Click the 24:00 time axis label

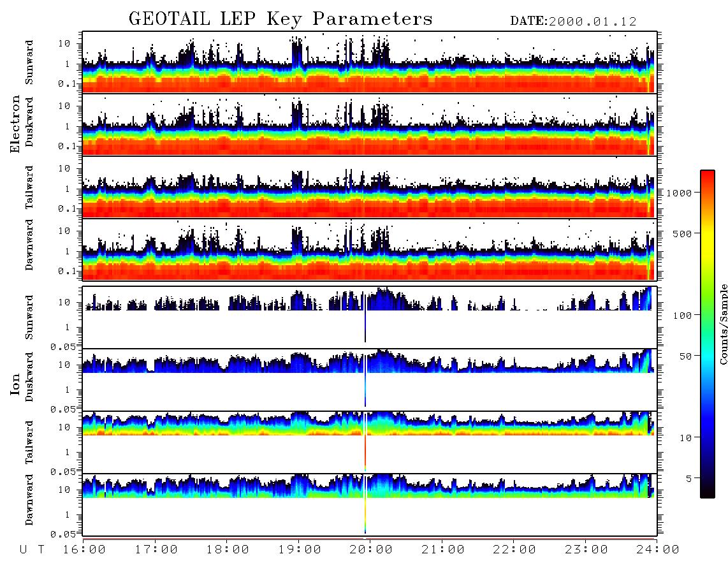pos(658,550)
